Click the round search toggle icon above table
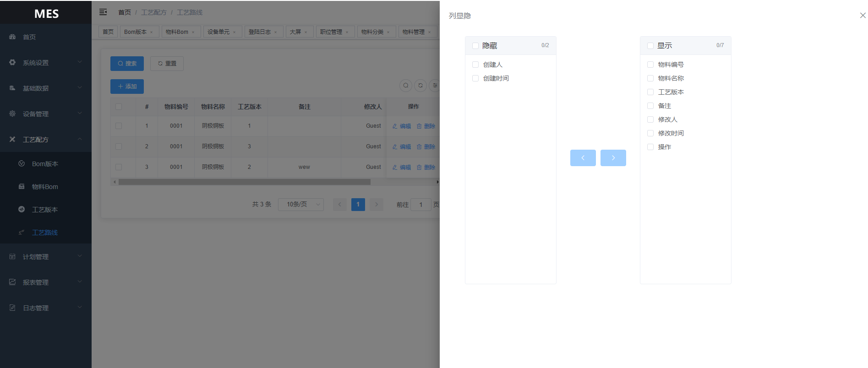 [406, 86]
